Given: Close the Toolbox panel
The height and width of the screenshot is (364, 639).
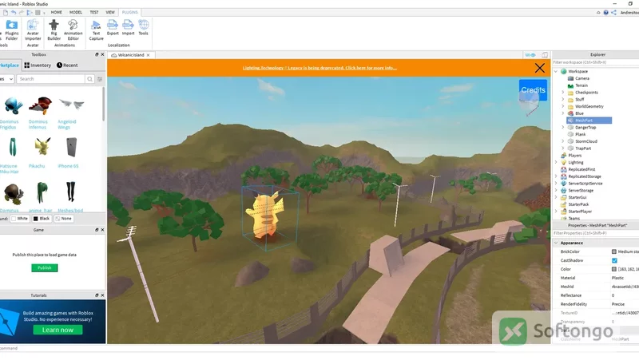Looking at the screenshot, I should click(102, 54).
